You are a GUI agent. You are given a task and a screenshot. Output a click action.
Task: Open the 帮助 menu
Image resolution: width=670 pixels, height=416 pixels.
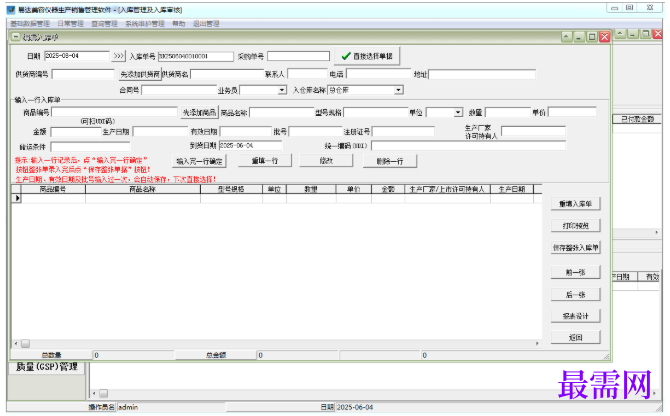coord(179,23)
